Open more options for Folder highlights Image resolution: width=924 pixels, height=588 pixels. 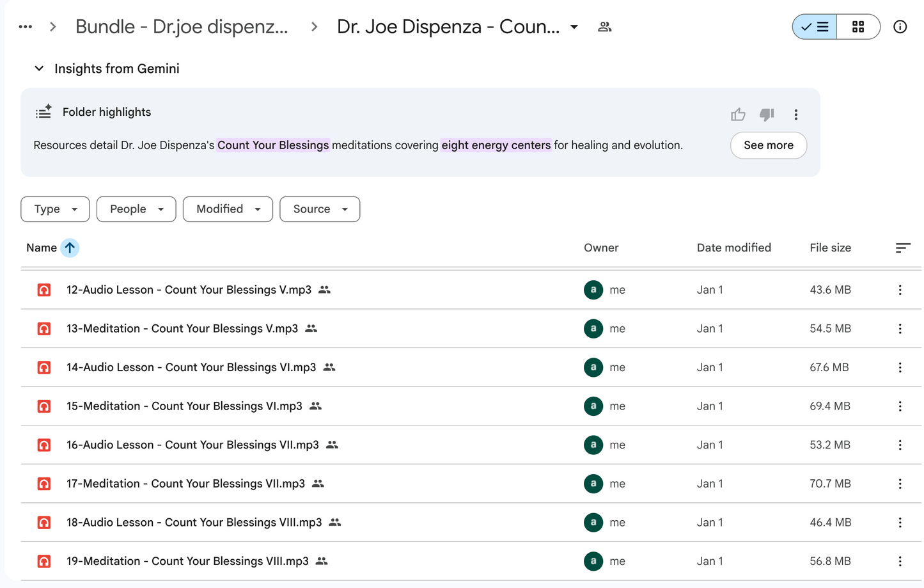(796, 115)
